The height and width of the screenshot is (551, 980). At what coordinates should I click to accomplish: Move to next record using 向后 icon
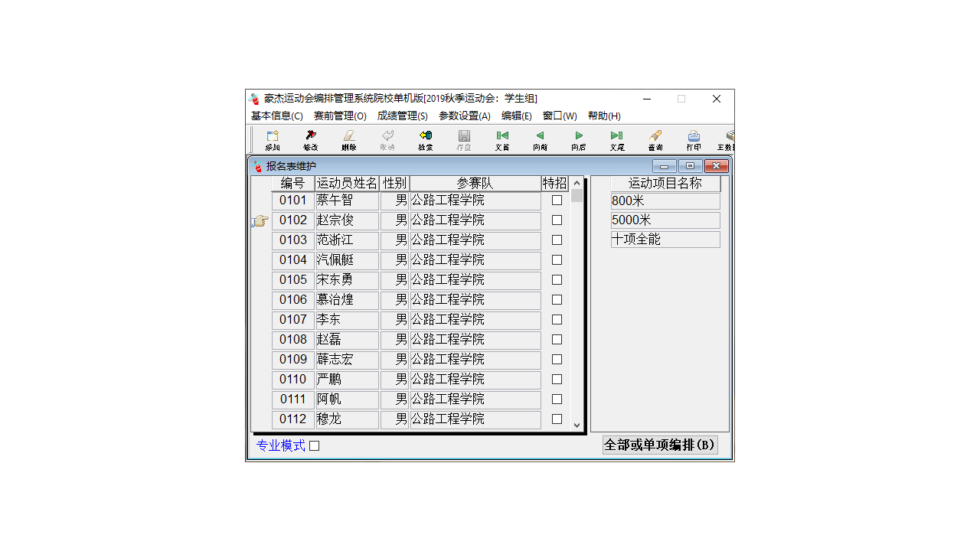(578, 139)
